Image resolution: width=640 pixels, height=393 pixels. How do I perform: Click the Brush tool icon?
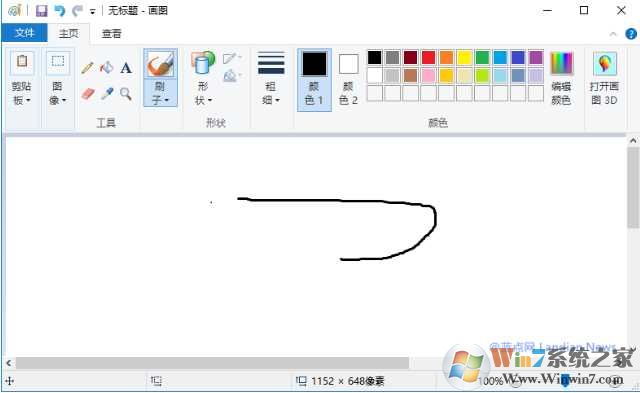tap(160, 64)
